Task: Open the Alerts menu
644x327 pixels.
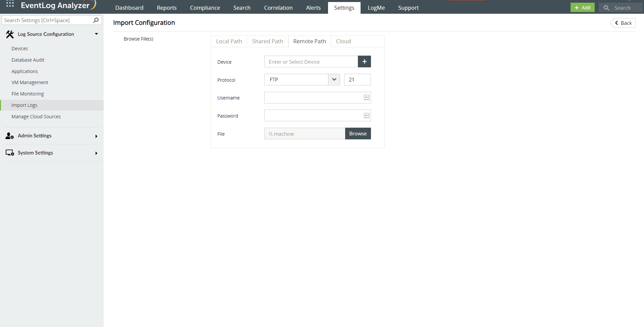Action: coord(313,8)
